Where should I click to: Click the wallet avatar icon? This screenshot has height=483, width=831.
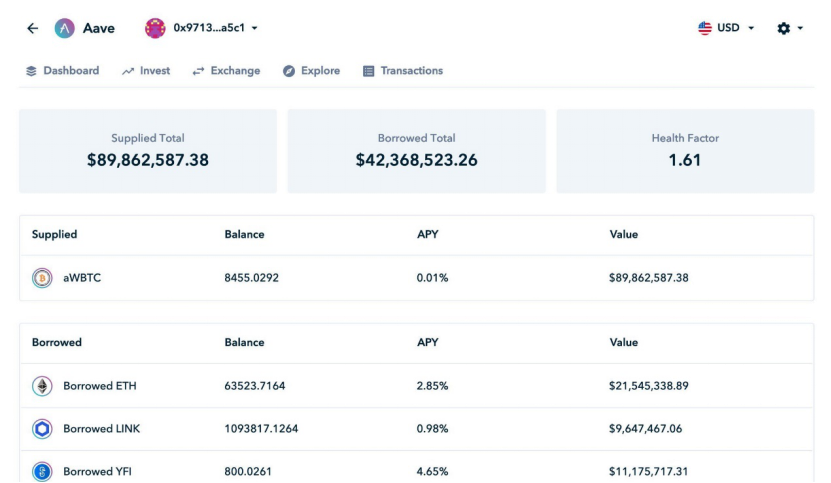pos(155,28)
